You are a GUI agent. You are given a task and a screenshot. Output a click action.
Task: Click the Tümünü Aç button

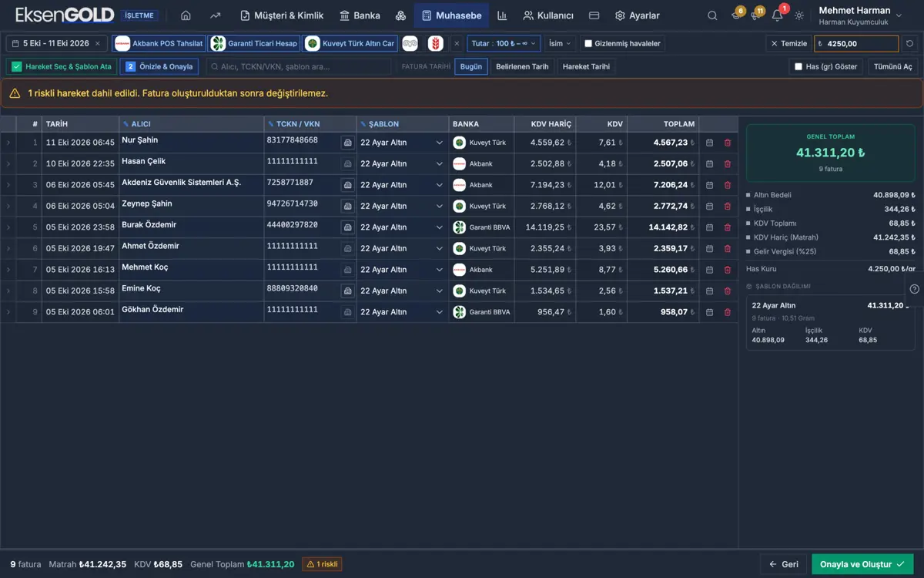click(x=893, y=67)
